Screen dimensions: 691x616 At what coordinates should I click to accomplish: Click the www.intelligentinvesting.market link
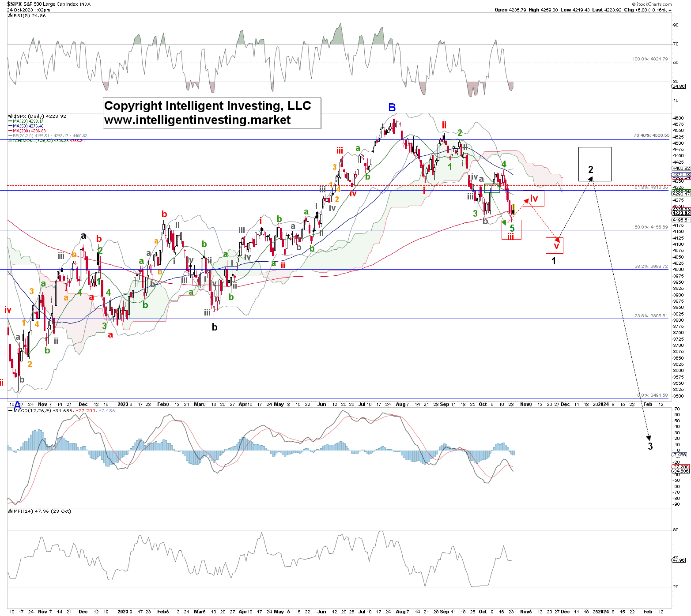coord(197,120)
